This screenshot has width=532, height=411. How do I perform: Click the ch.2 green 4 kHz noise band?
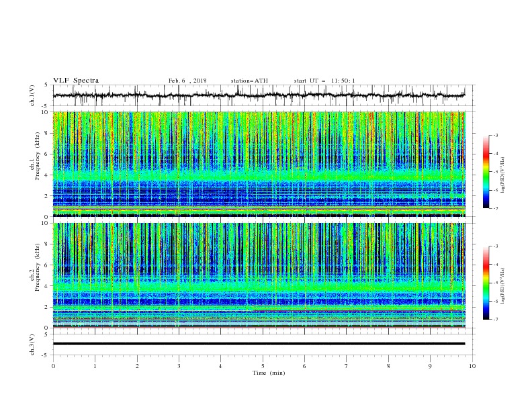[x=259, y=287]
